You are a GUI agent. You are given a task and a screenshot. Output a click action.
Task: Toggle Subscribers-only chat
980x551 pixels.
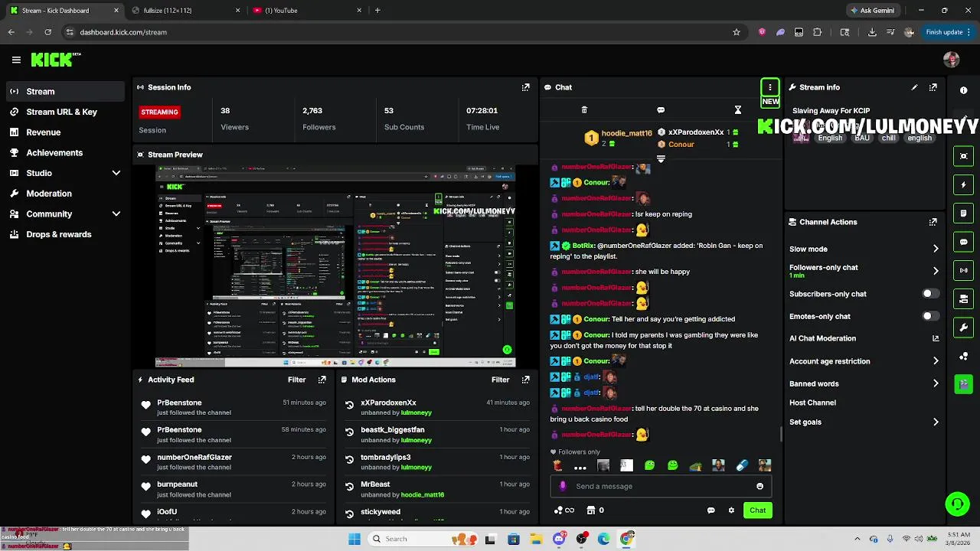click(930, 294)
